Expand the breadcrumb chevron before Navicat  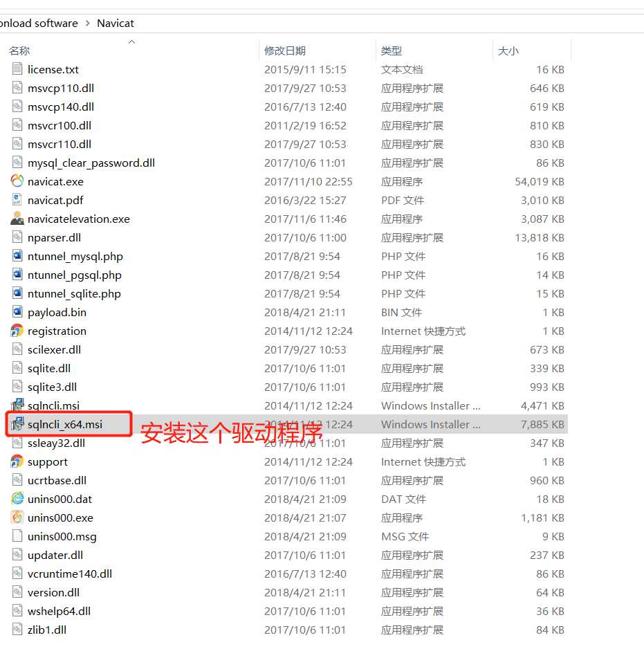click(x=88, y=24)
